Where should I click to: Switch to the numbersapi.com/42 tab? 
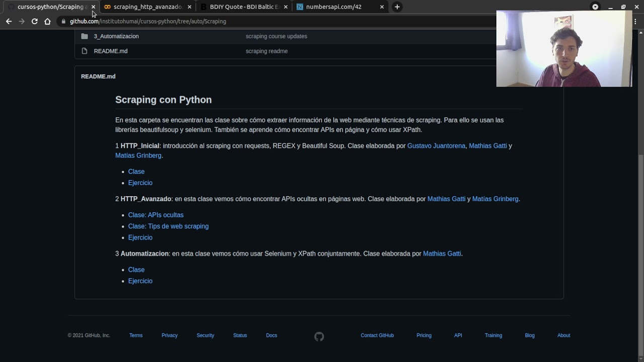click(340, 7)
